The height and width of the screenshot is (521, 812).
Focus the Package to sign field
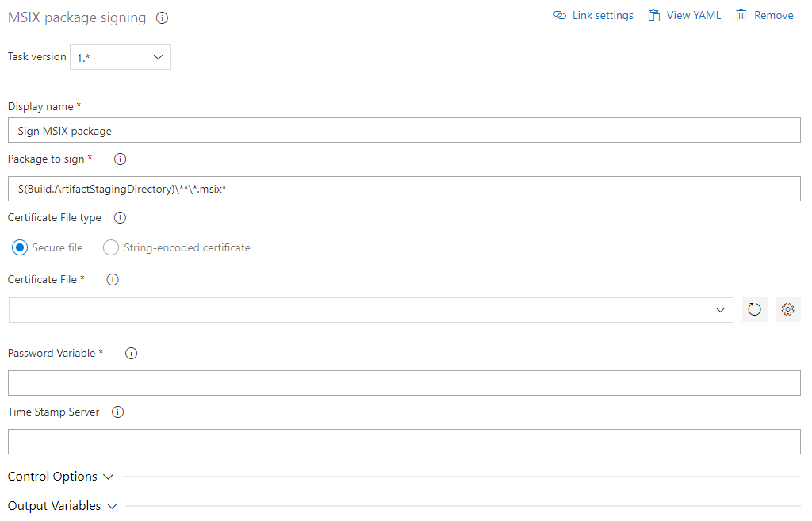point(404,189)
